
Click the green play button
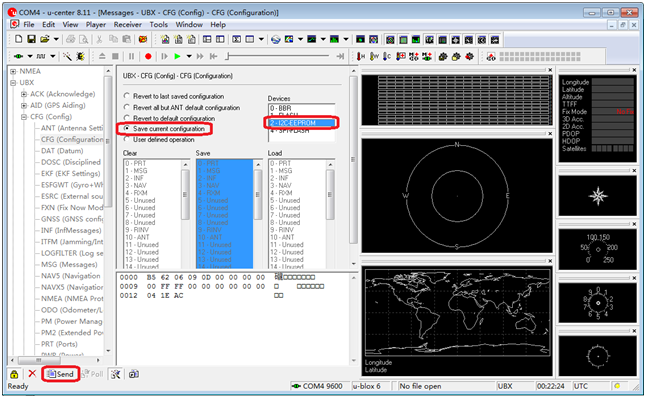click(x=177, y=56)
